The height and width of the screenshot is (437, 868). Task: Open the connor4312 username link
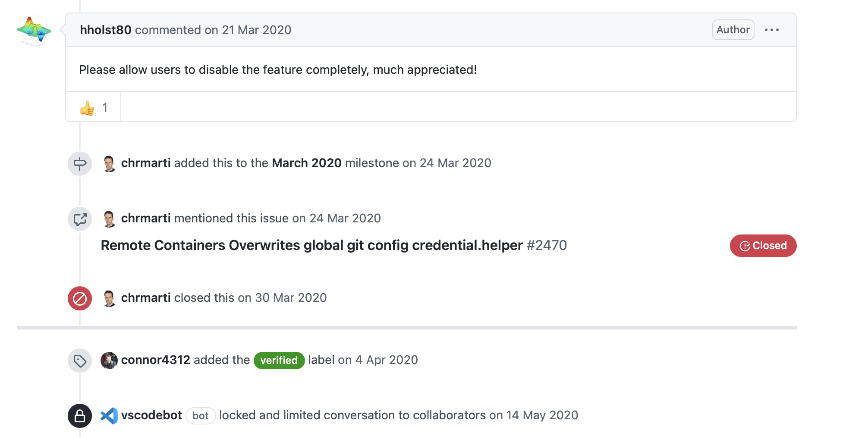click(155, 360)
